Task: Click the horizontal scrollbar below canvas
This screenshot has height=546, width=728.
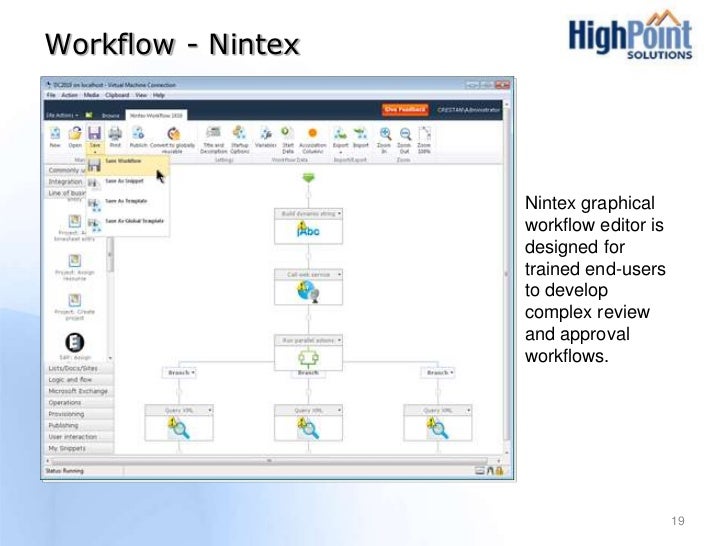Action: pyautogui.click(x=269, y=461)
